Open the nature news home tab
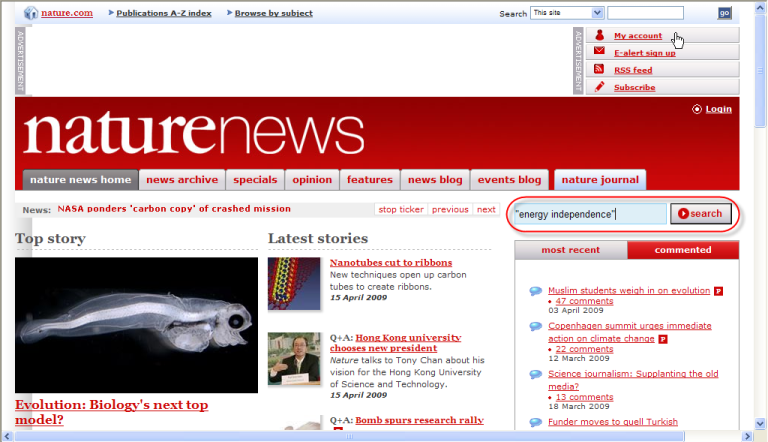Screen dimensions: 768x442 coord(81,180)
